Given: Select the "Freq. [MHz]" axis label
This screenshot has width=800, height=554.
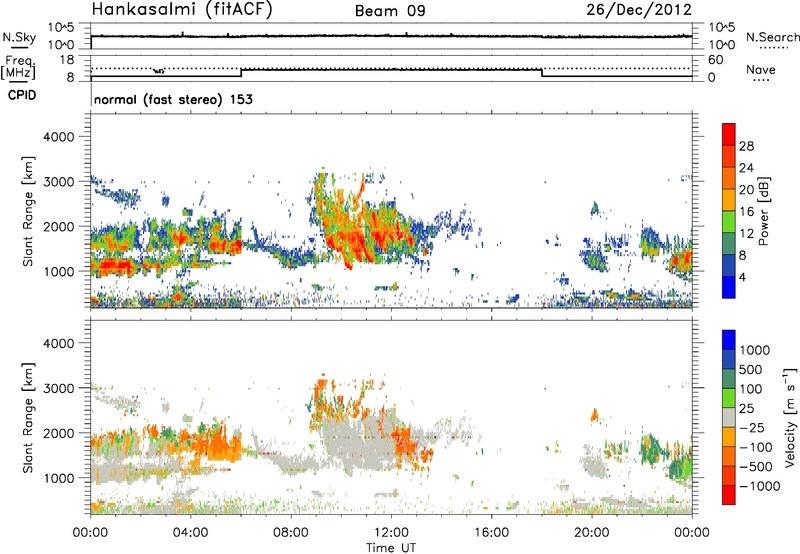Looking at the screenshot, I should tap(19, 68).
